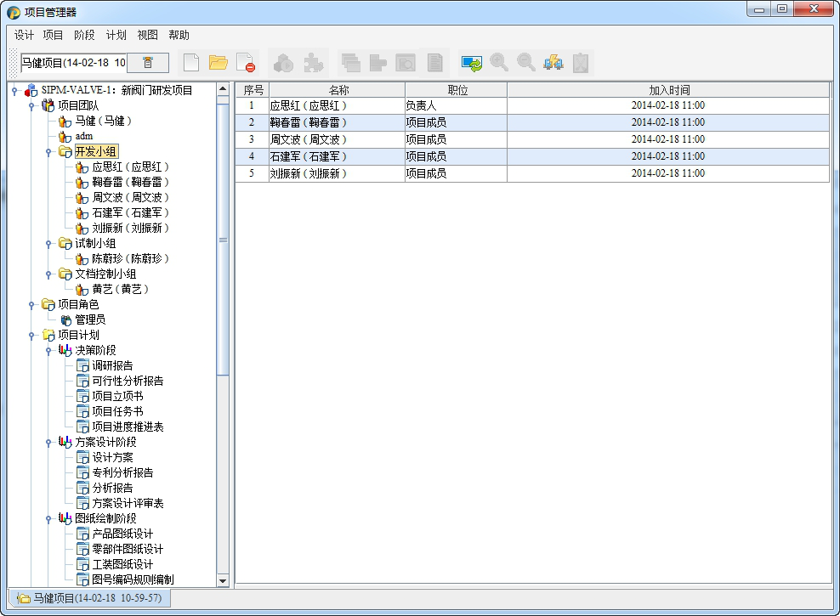
Task: Click the zoom out magnifier icon
Action: (x=526, y=63)
